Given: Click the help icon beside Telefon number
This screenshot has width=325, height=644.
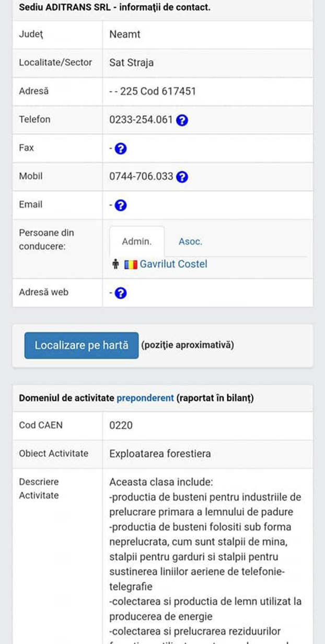Looking at the screenshot, I should [x=181, y=120].
